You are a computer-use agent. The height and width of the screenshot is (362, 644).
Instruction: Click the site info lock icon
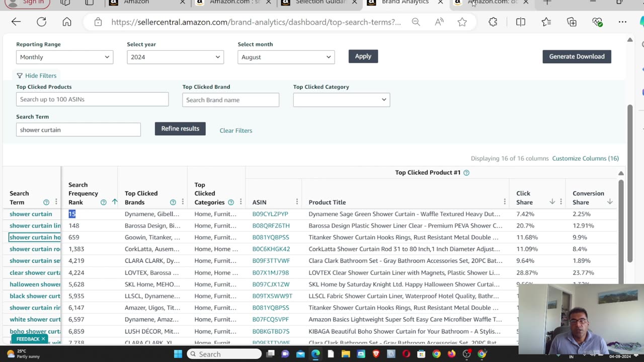click(98, 22)
